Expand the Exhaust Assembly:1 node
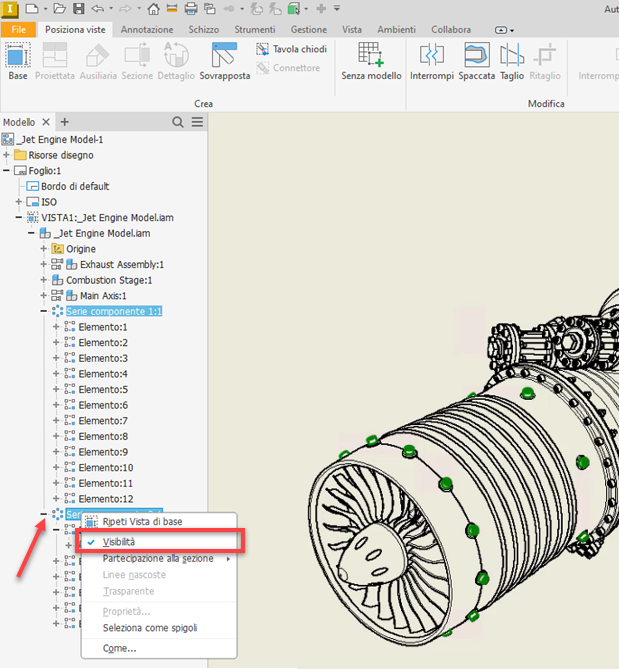This screenshot has width=619, height=669. click(x=43, y=265)
